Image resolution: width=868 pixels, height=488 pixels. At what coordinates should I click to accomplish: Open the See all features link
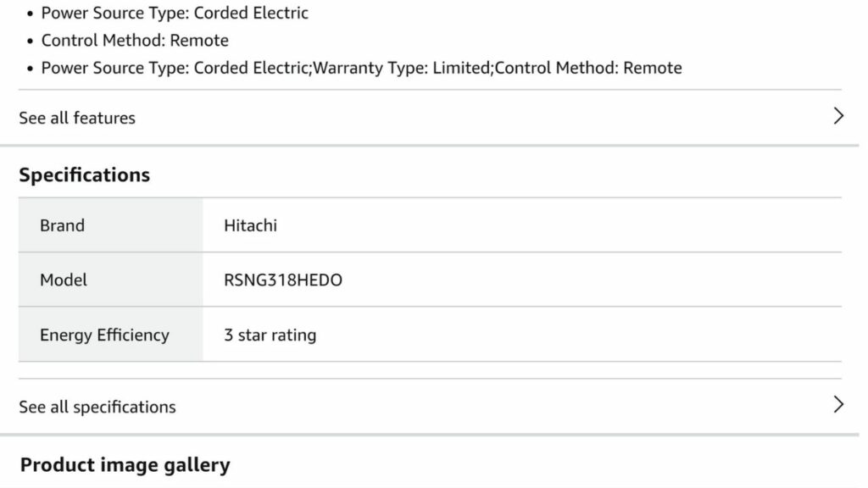pos(77,118)
